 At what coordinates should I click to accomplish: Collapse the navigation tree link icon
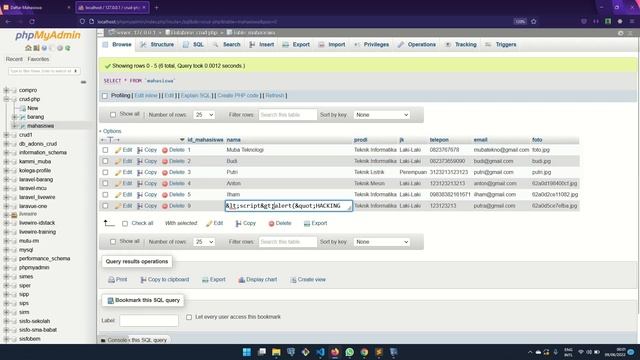coord(83,82)
